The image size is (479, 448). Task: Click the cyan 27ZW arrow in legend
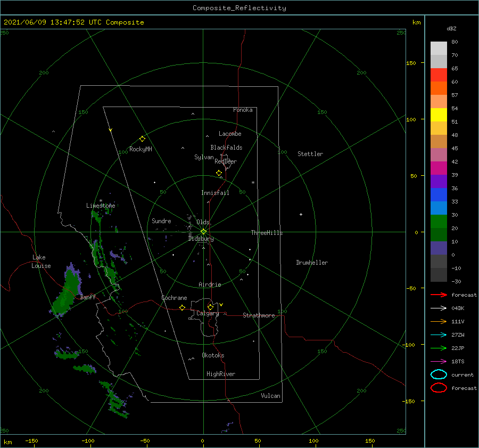click(439, 335)
